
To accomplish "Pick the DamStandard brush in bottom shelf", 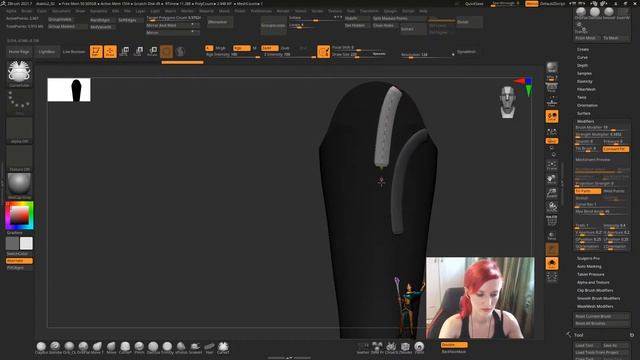I will coord(153,347).
